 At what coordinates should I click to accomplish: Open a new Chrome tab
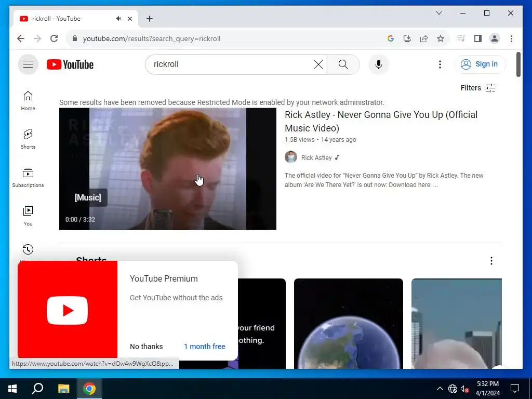150,19
